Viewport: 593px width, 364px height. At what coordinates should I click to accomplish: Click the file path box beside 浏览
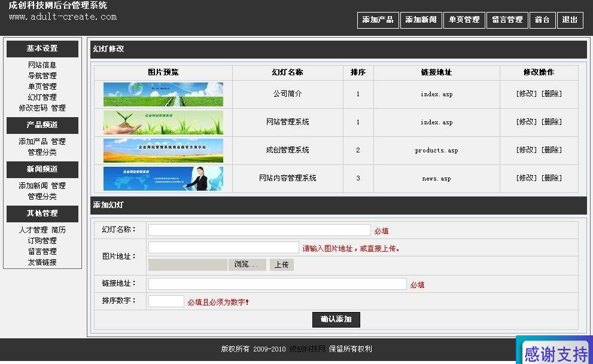(188, 265)
